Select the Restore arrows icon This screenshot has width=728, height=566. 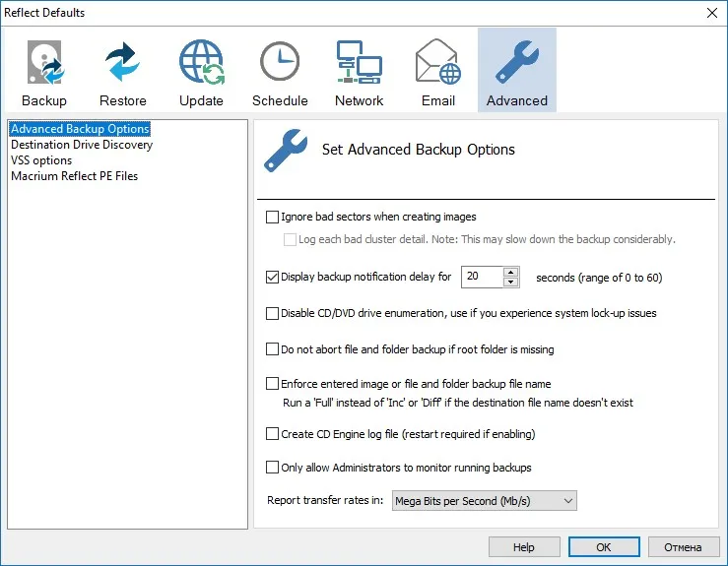tap(122, 63)
